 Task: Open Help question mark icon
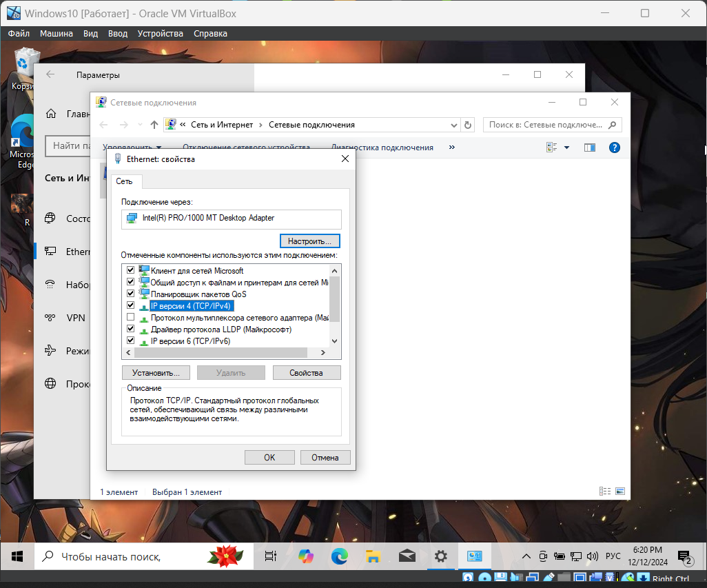click(x=614, y=148)
